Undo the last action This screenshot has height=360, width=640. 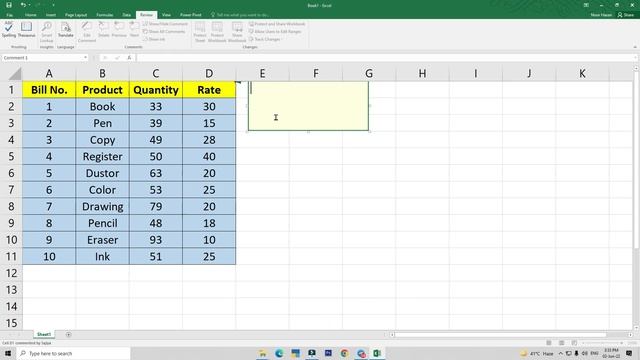23,5
